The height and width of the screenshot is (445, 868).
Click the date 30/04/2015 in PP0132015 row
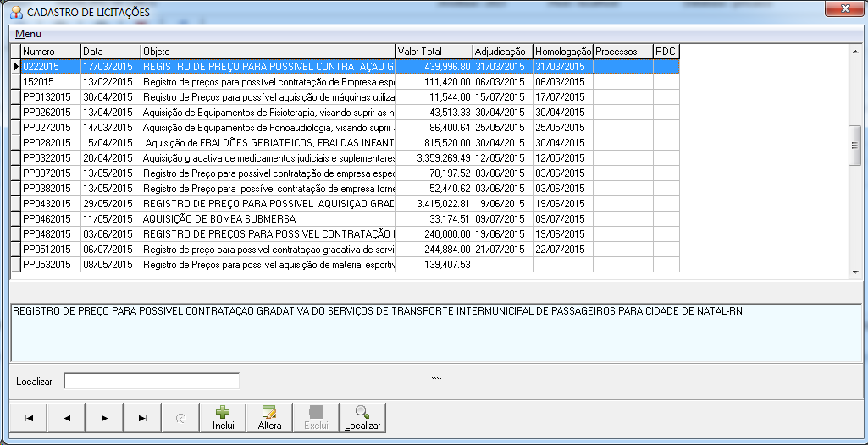[111, 96]
